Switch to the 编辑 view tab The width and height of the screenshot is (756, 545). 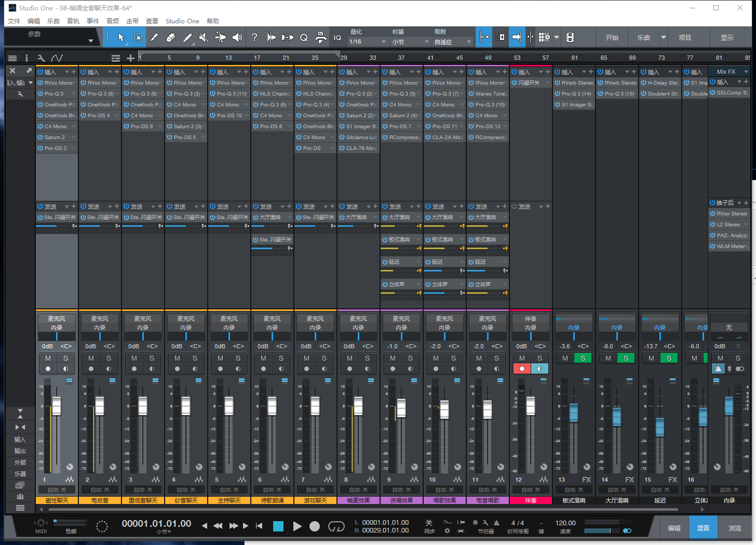(674, 527)
